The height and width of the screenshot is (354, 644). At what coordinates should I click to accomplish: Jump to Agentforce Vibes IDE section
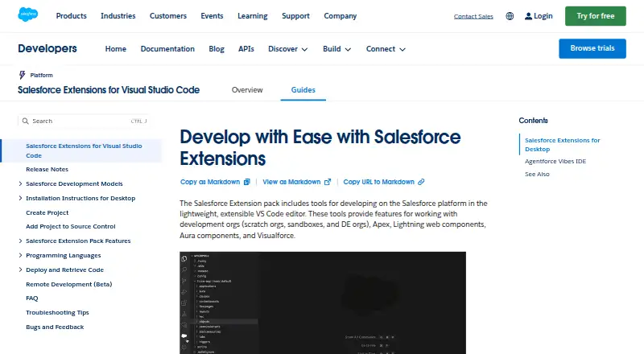pyautogui.click(x=555, y=162)
